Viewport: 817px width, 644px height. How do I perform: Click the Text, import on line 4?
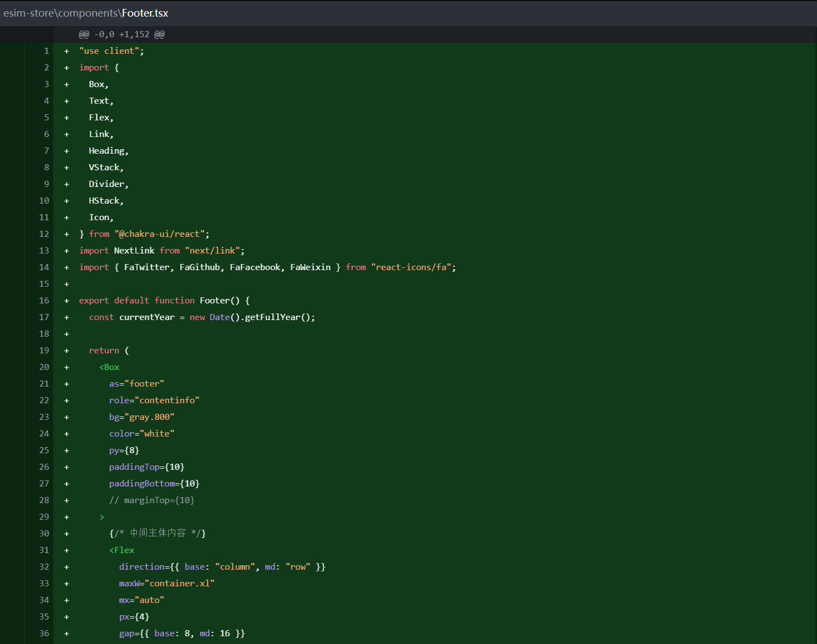[101, 101]
